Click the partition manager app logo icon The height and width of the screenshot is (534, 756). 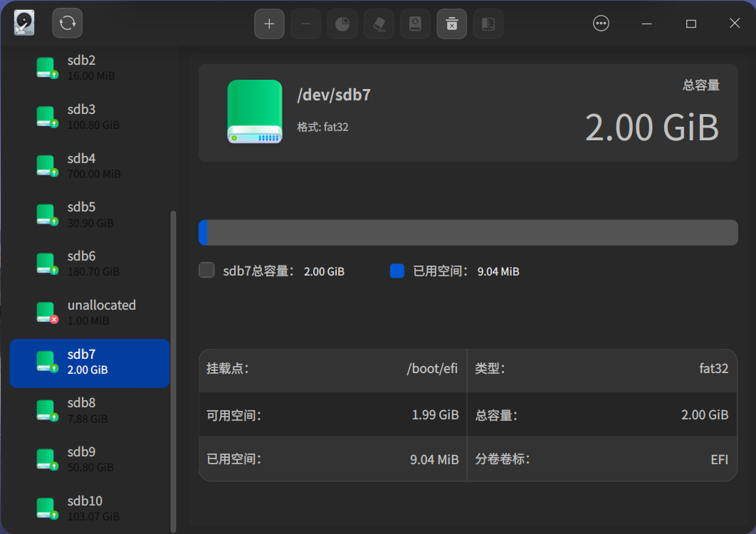coord(24,23)
